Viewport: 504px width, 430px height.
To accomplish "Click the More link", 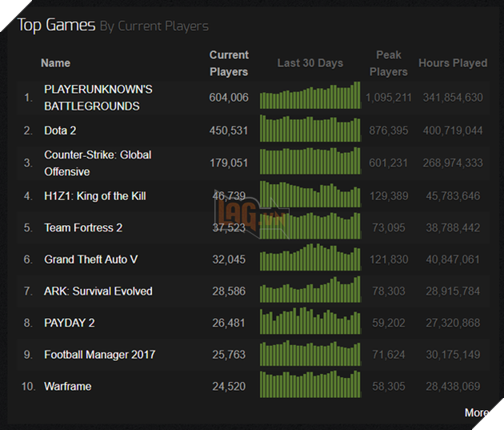I will (477, 412).
